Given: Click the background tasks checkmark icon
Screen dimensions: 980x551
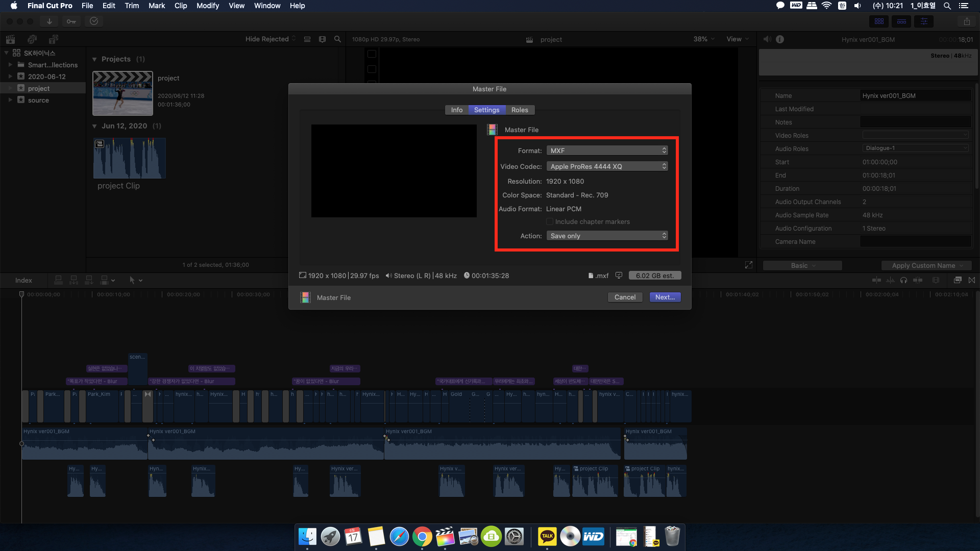Looking at the screenshot, I should pyautogui.click(x=94, y=21).
